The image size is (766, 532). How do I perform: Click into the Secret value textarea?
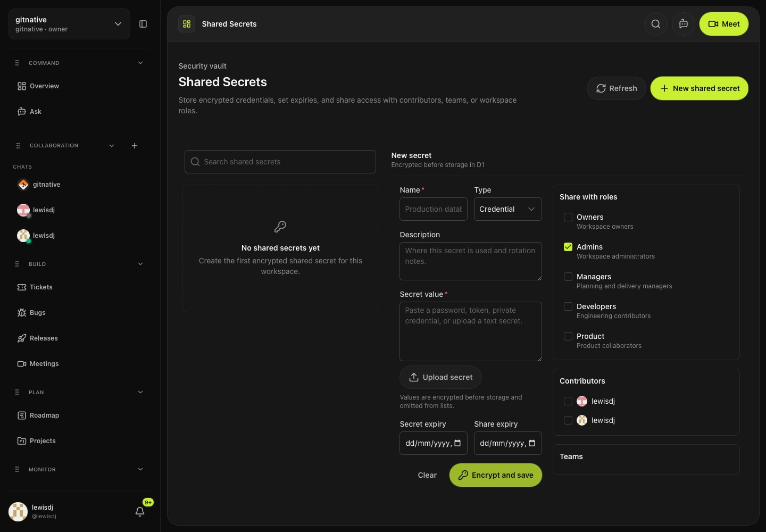pos(471,331)
